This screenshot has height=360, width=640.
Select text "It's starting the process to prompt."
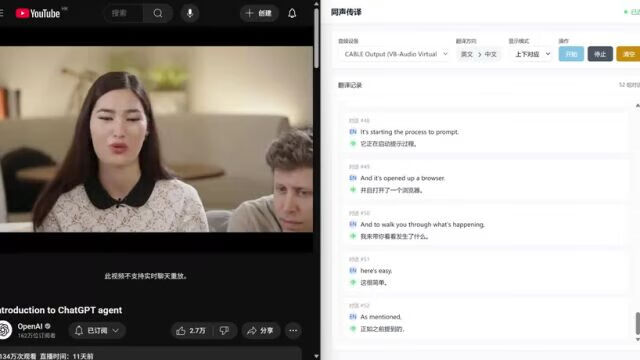pyautogui.click(x=409, y=132)
